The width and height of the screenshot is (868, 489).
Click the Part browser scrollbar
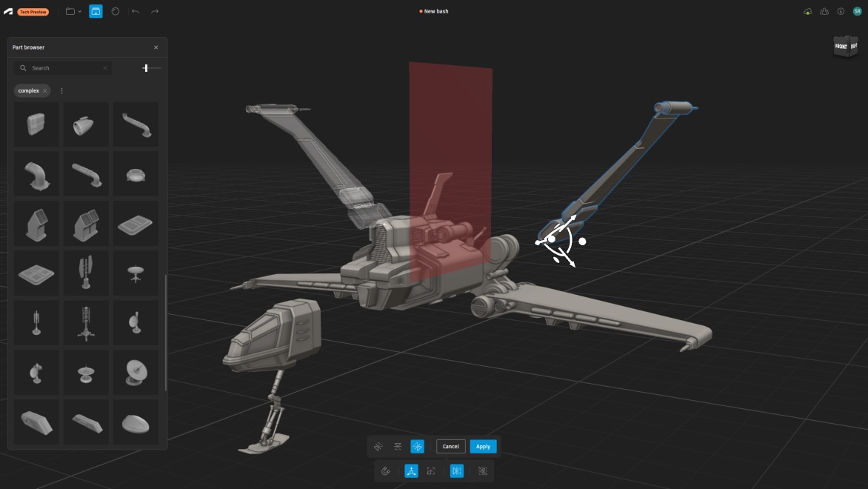(x=165, y=332)
